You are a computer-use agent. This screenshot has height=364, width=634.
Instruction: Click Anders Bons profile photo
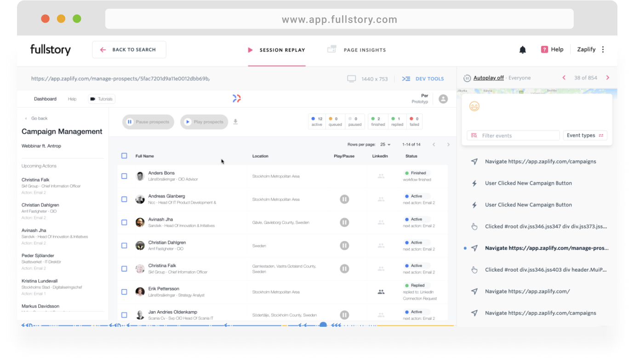140,176
